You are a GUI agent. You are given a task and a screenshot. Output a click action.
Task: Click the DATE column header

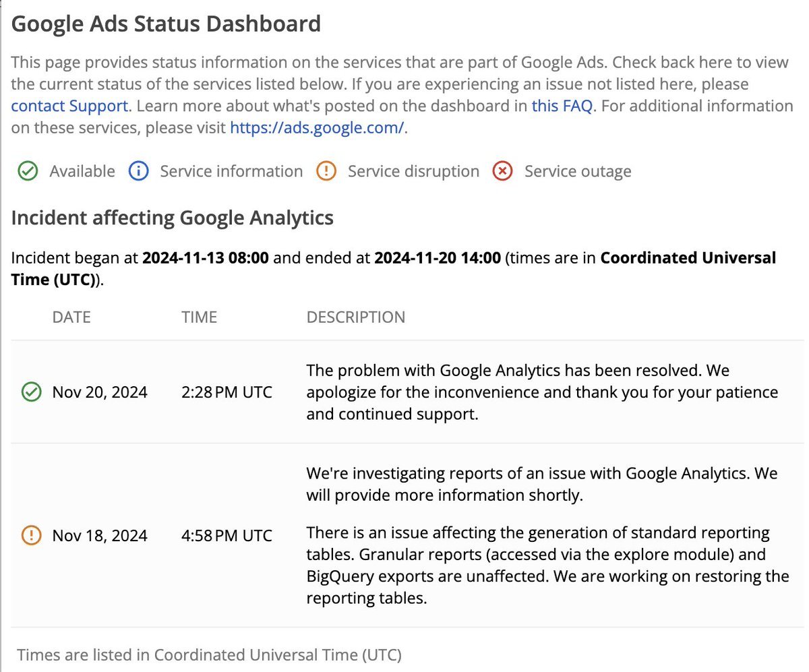point(71,317)
